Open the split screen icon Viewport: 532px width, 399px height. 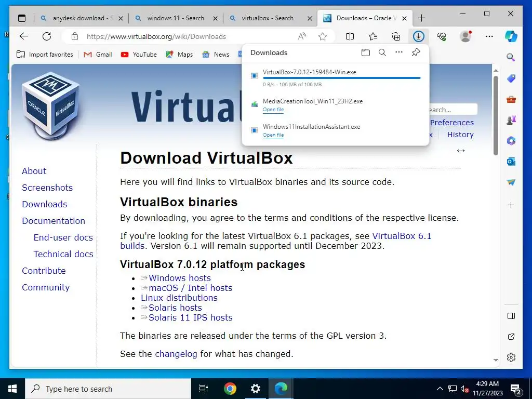pos(350,36)
